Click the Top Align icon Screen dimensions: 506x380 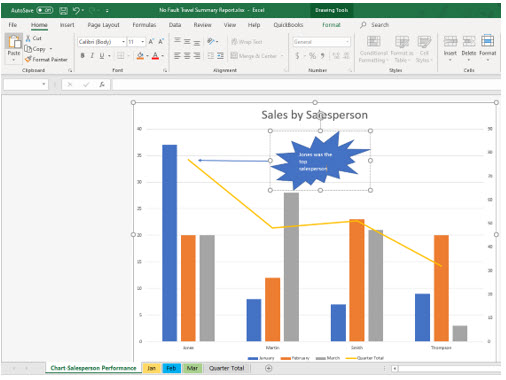point(177,41)
